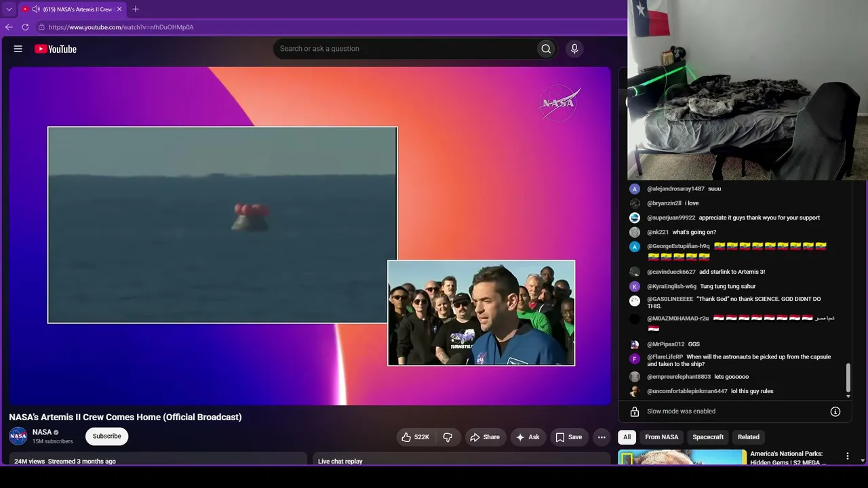
Task: Open a new browser tab
Action: coord(135,9)
